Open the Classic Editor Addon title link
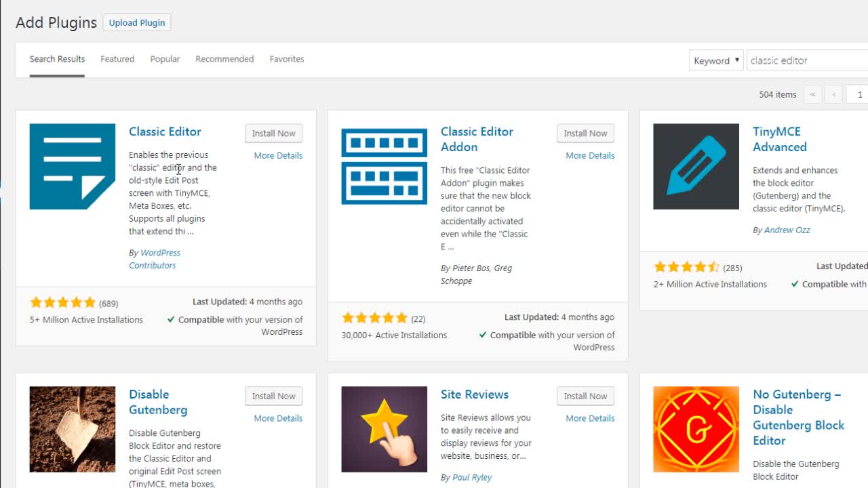This screenshot has height=488, width=868. tap(477, 139)
